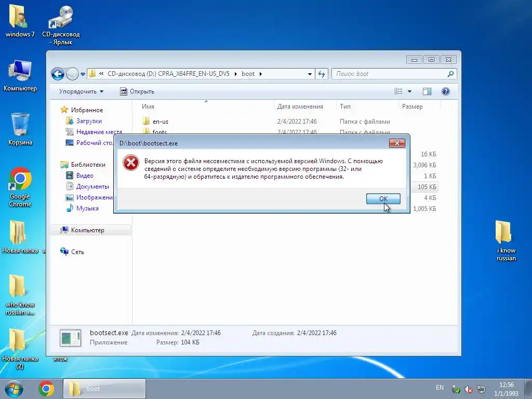This screenshot has width=532, height=399.
Task: Select the i know russian desktop folder
Action: (506, 241)
